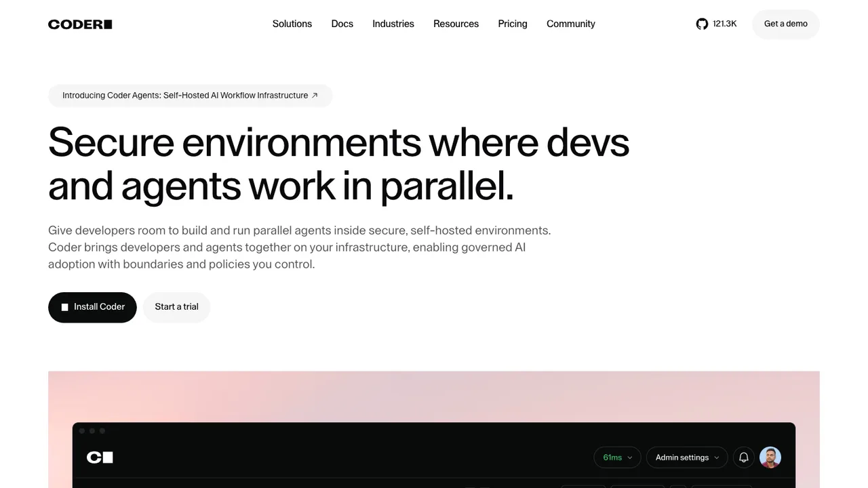Screen dimensions: 868x488
Task: Click the Coder logo in header
Action: 80,24
